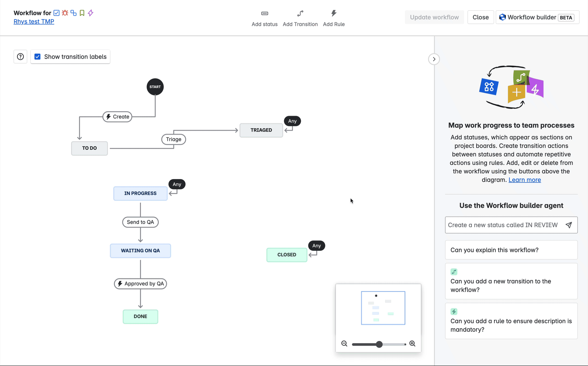
Task: Open the Workflow builder BETA button
Action: 537,17
